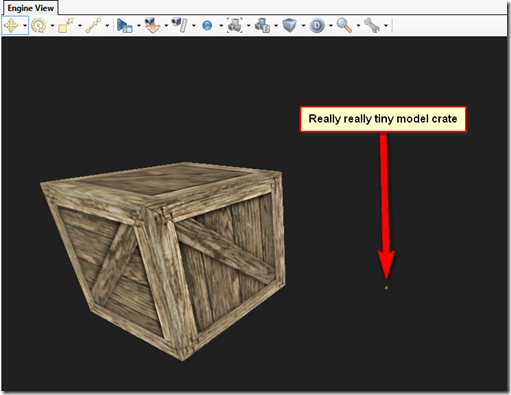Expand dropdown arrow beside wrench icon
This screenshot has width=511, height=395.
point(386,25)
